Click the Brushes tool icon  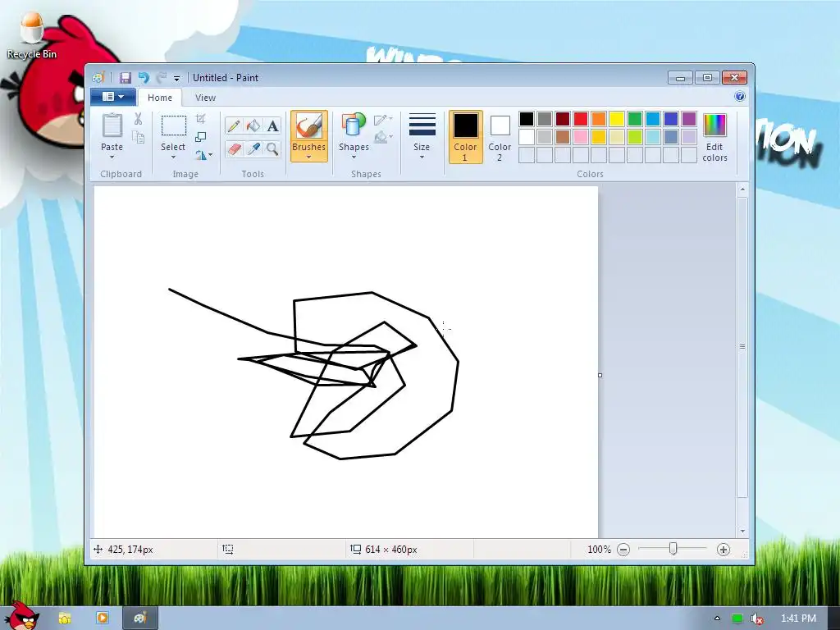pyautogui.click(x=309, y=126)
